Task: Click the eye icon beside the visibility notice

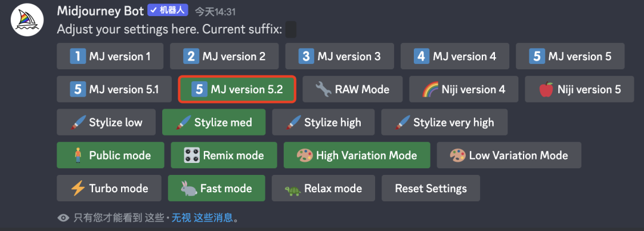Action: (x=63, y=218)
